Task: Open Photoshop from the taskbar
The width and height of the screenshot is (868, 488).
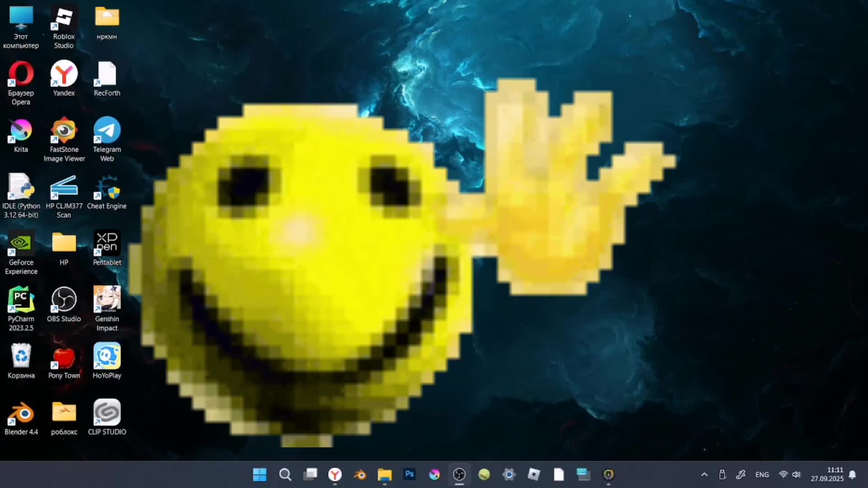Action: click(410, 474)
